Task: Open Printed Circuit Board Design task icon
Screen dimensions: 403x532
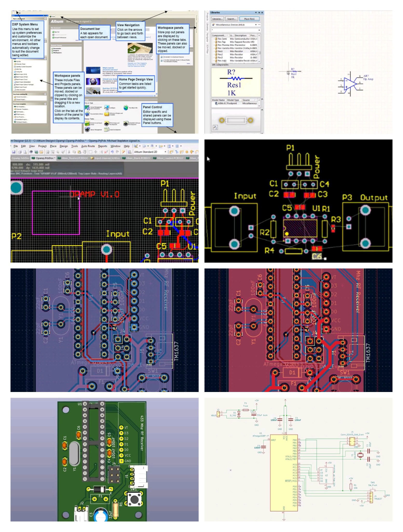Action: (x=87, y=123)
